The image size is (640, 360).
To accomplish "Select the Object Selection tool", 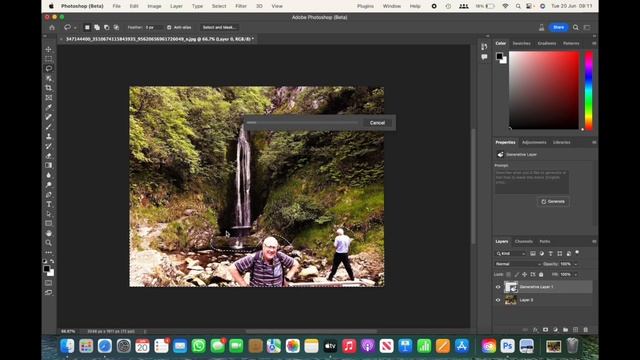I will (x=49, y=78).
